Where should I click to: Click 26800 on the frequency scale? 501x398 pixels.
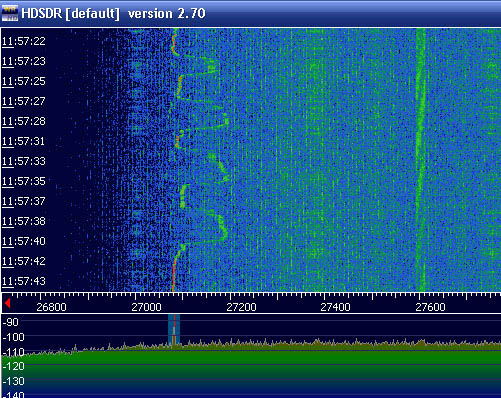(51, 307)
